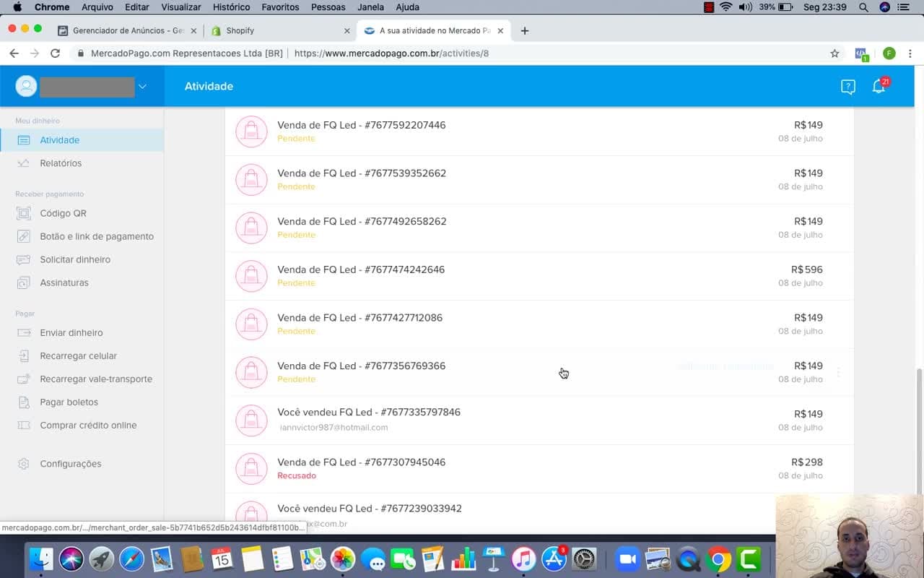Click the bag icon for sale #7677592207446
The width and height of the screenshot is (924, 578).
pos(251,131)
